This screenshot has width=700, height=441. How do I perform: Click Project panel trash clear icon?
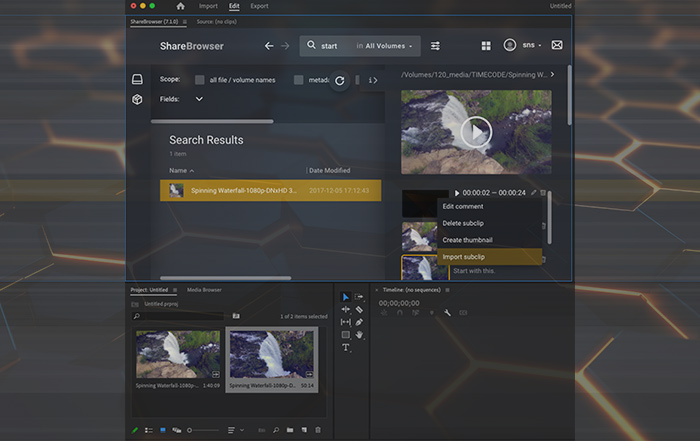(318, 430)
